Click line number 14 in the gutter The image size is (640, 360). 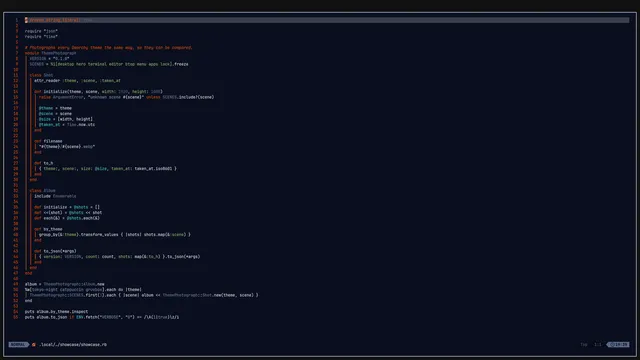point(16,91)
